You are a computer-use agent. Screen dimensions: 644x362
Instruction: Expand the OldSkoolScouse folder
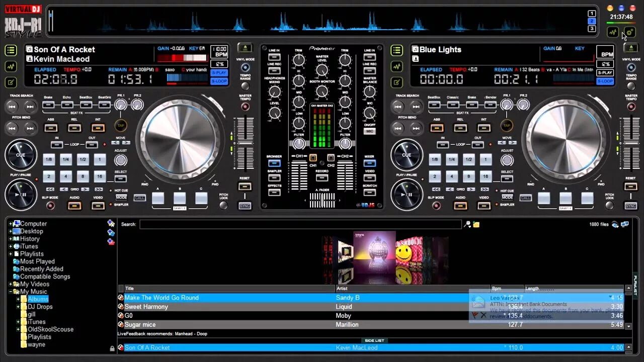18,329
